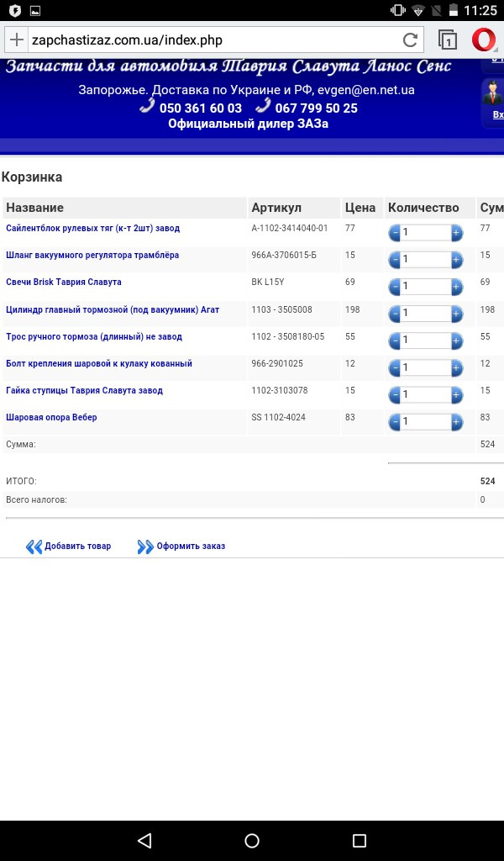Open product Гайка ступицы Таврия Славута
This screenshot has height=861, width=504.
85,390
